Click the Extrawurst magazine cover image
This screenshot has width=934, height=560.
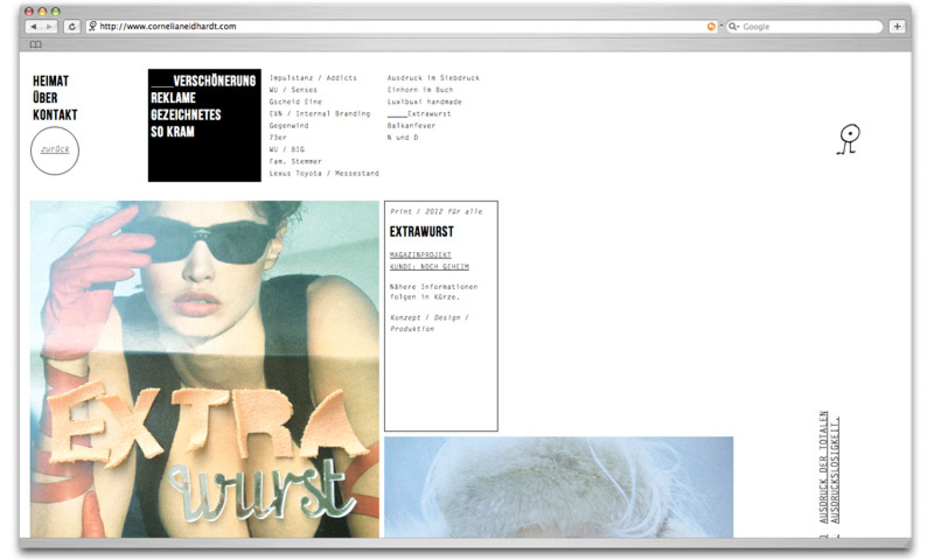tap(204, 368)
